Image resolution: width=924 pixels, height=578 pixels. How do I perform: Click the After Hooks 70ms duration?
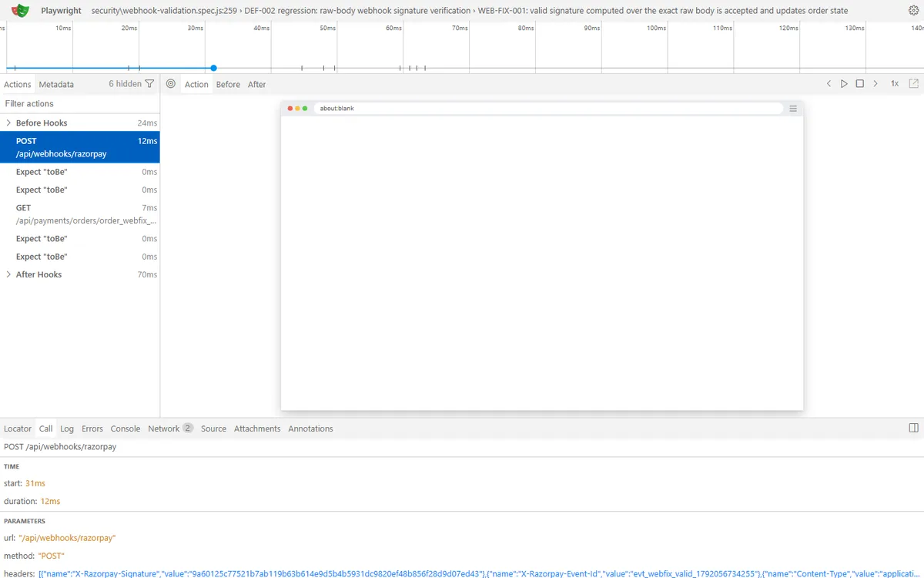(147, 274)
